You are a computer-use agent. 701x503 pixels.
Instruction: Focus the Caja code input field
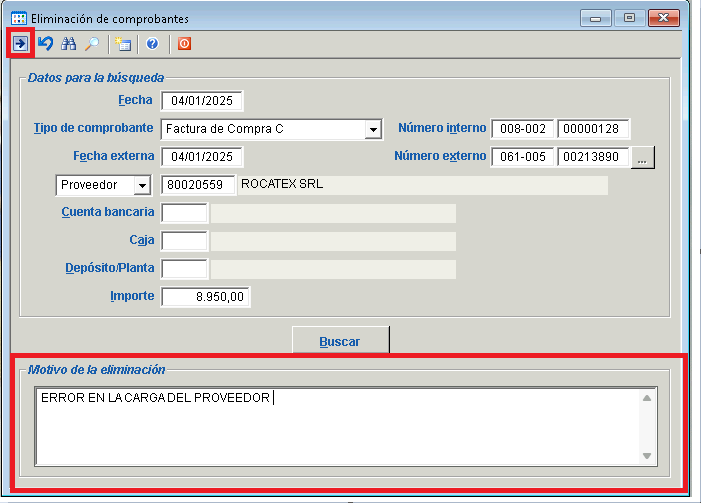[184, 241]
